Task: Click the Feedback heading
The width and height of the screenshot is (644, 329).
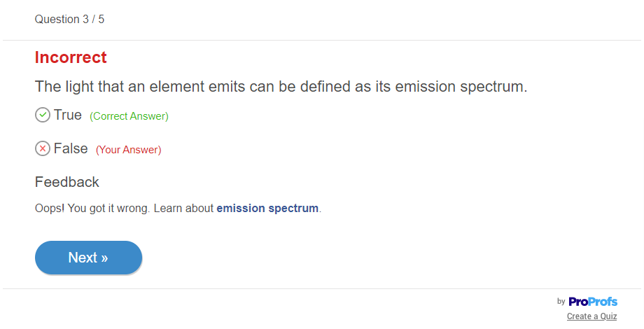Action: (x=67, y=182)
